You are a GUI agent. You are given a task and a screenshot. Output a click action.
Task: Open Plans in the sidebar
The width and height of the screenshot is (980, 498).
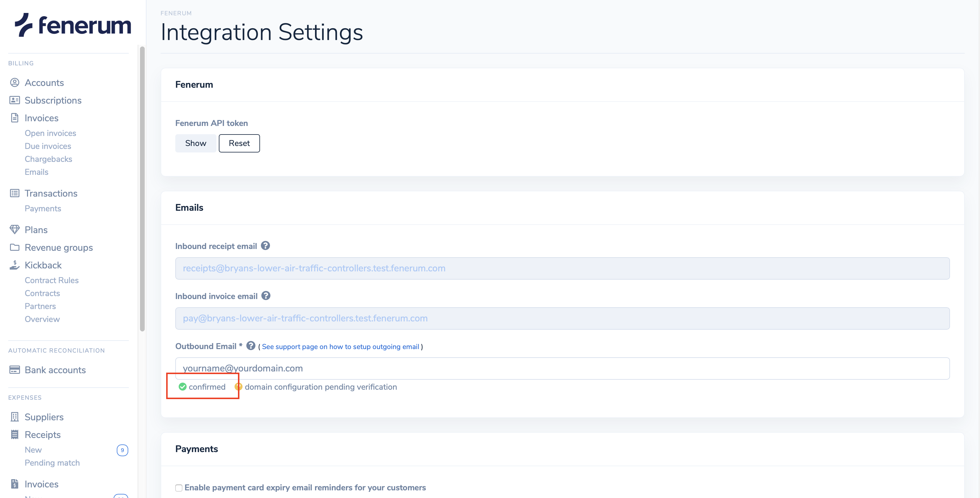pyautogui.click(x=36, y=230)
